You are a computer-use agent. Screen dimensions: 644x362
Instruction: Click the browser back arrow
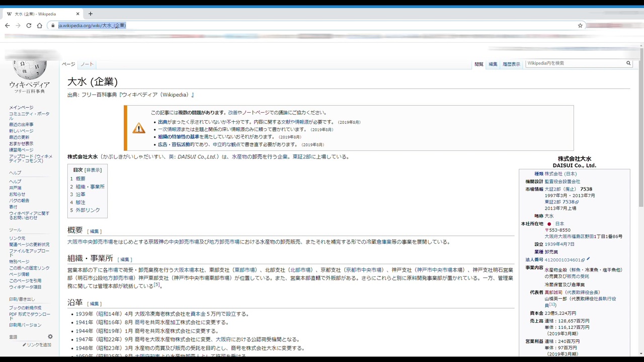coord(7,26)
